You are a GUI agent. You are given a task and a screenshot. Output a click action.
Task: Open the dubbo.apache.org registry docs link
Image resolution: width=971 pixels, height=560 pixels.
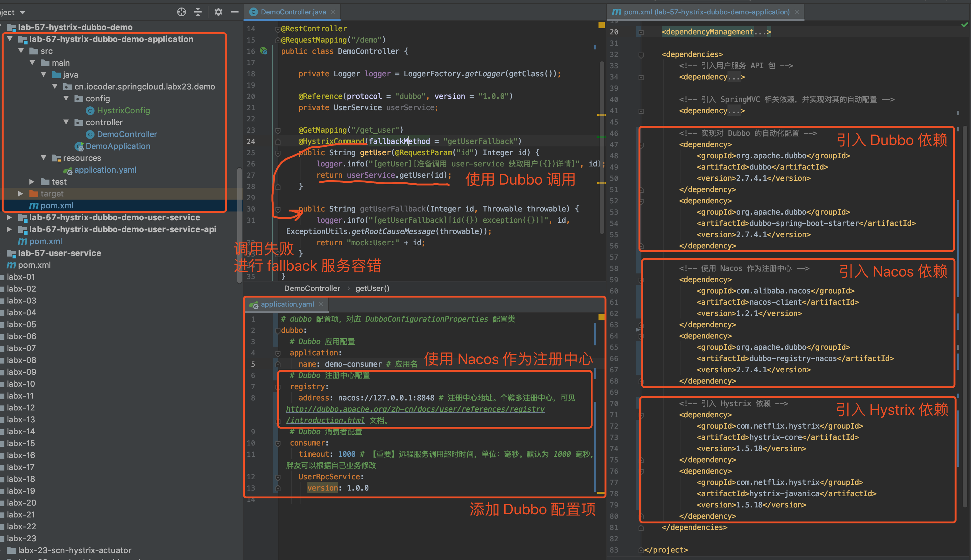415,409
